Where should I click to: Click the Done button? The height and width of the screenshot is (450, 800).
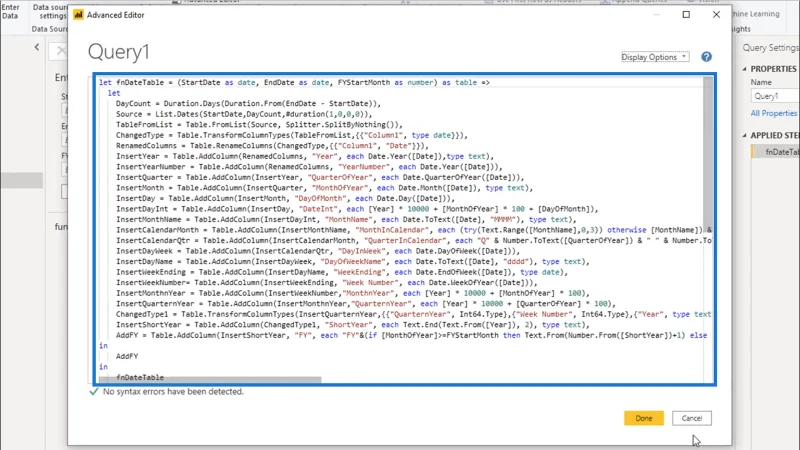click(x=644, y=418)
